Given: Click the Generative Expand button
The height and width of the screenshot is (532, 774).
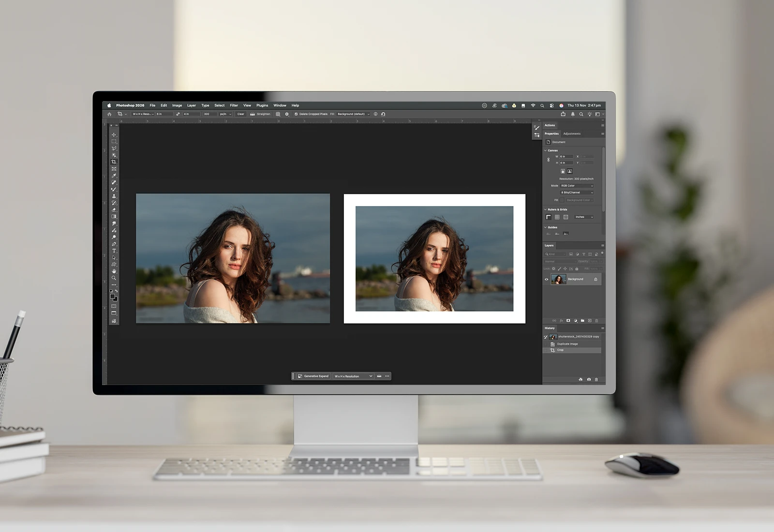Looking at the screenshot, I should pyautogui.click(x=313, y=376).
